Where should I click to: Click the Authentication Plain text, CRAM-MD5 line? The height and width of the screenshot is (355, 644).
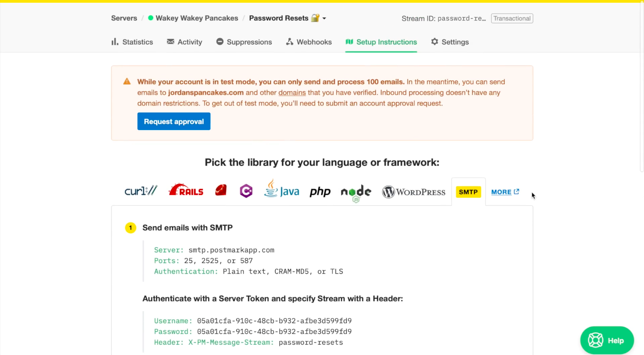[x=248, y=271]
